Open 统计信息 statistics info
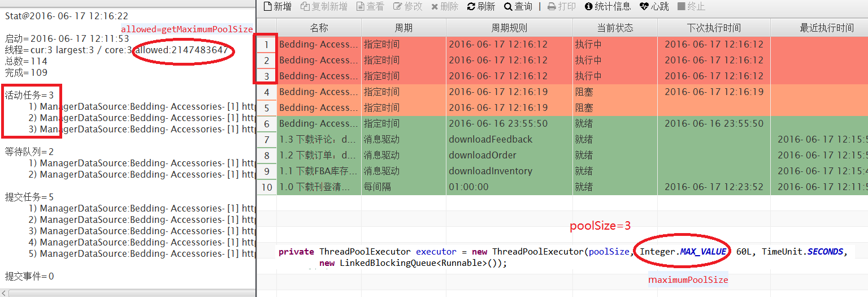The image size is (868, 297). 589,7
